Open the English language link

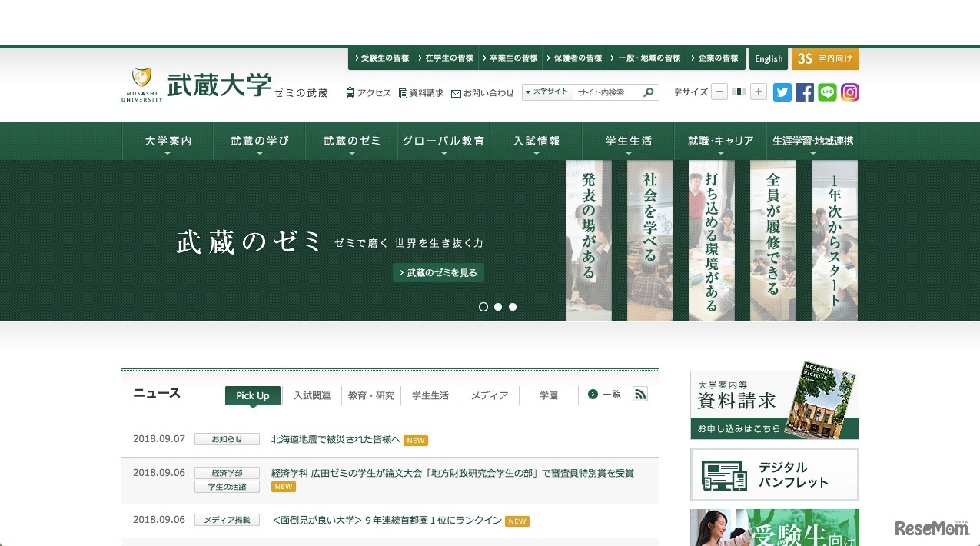pos(768,59)
